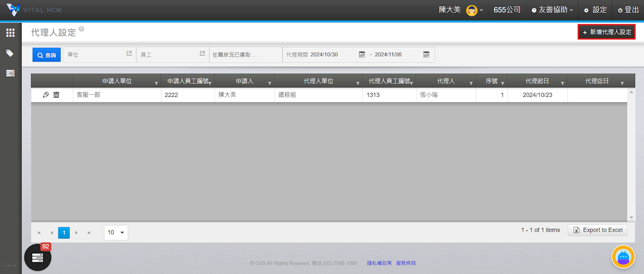Open 設定 in the top bar
The height and width of the screenshot is (274, 644).
595,10
